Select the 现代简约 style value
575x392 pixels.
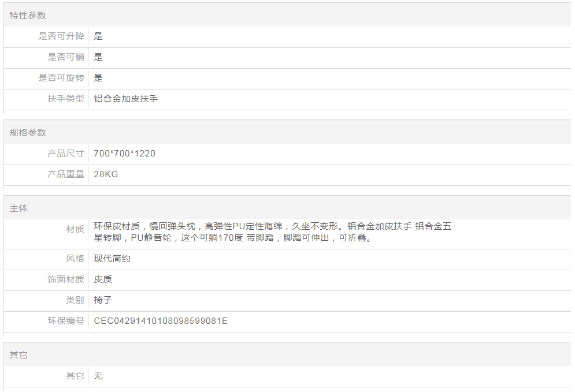tap(112, 259)
